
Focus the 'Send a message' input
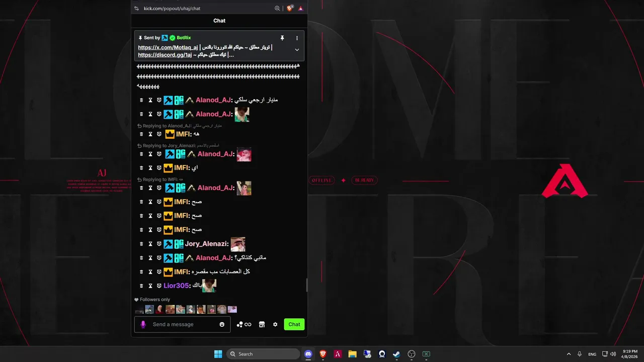182,324
